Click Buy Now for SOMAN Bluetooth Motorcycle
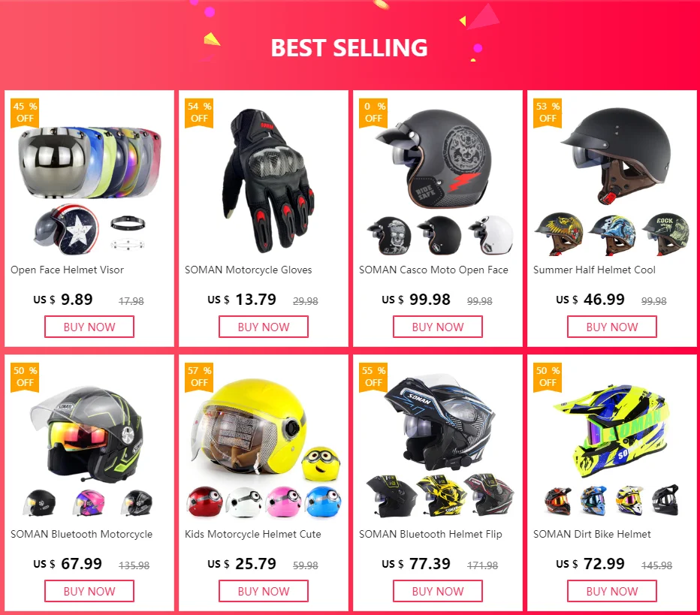700x615 pixels. 89,591
